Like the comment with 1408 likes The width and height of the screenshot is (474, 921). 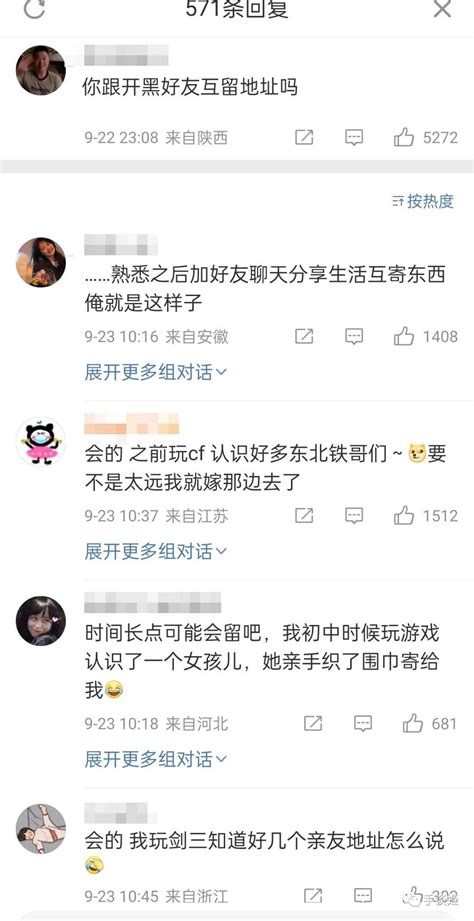point(404,336)
